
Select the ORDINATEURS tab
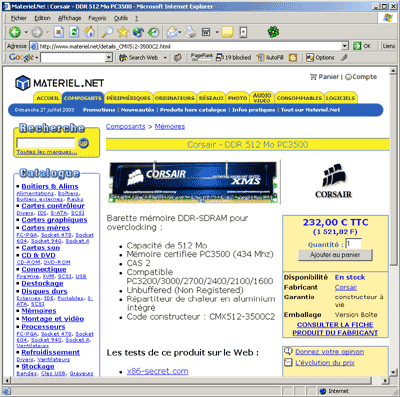coord(174,98)
